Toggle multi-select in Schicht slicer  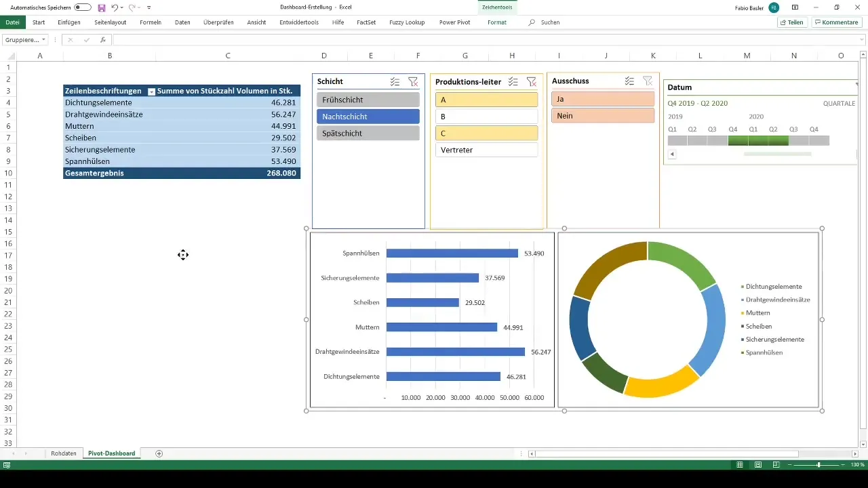395,81
